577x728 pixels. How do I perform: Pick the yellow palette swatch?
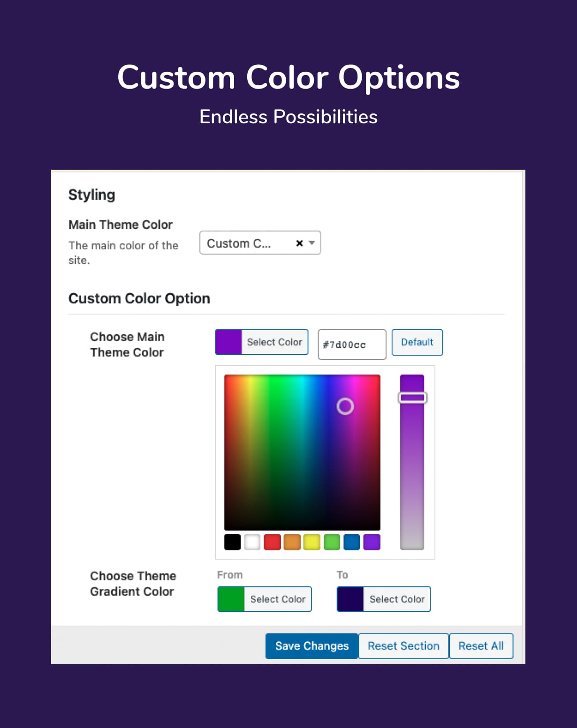coord(312,542)
